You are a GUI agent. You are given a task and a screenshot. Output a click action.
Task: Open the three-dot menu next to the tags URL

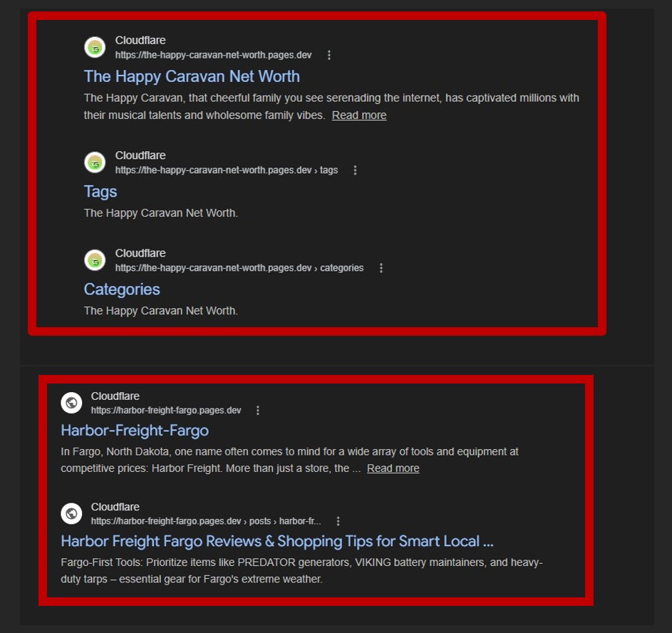355,170
